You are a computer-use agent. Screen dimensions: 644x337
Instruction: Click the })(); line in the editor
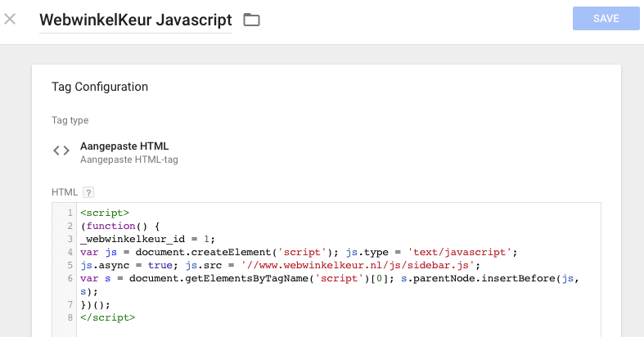pos(95,303)
